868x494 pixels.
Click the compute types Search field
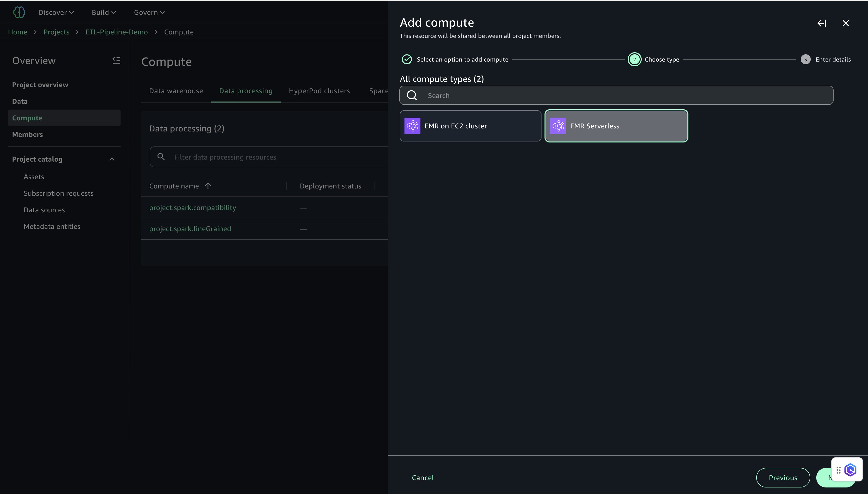616,95
